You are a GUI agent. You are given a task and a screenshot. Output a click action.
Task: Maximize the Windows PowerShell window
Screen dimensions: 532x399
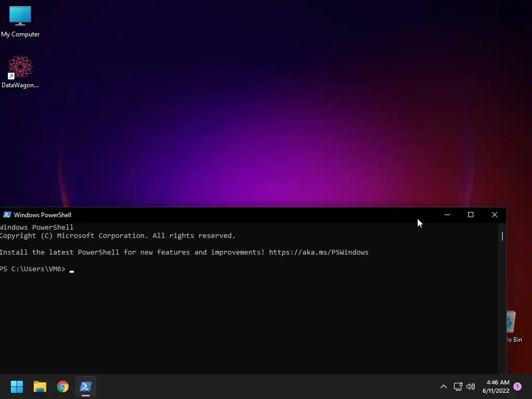pyautogui.click(x=471, y=215)
